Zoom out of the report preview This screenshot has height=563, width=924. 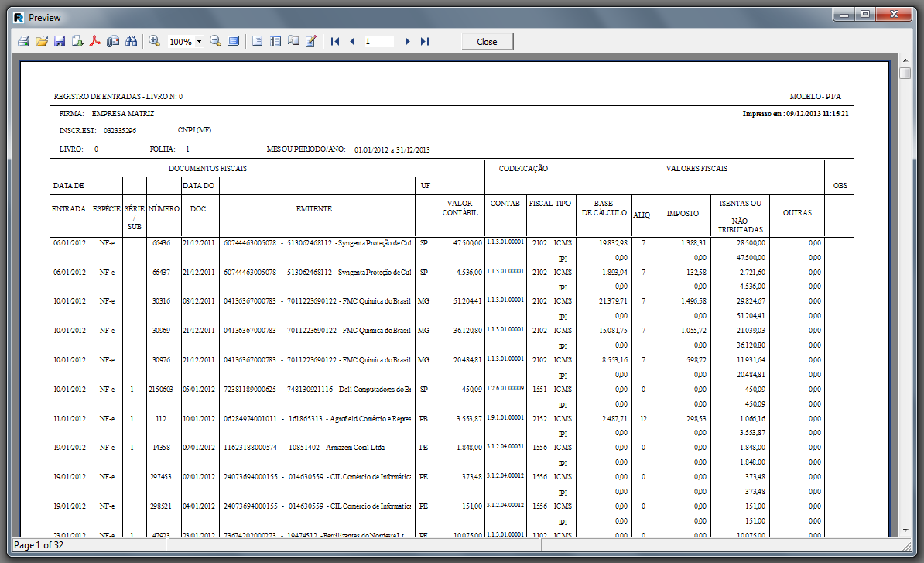pyautogui.click(x=216, y=41)
